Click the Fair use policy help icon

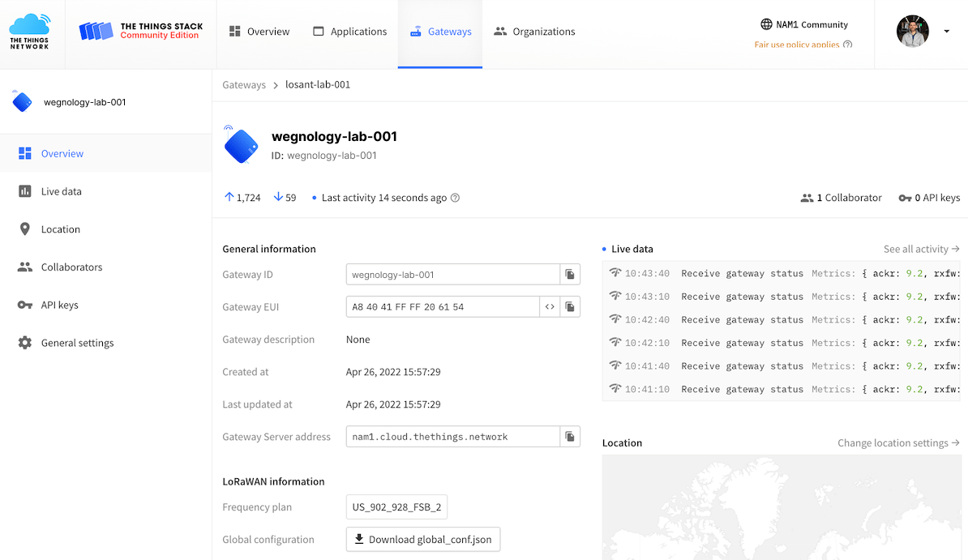[848, 45]
